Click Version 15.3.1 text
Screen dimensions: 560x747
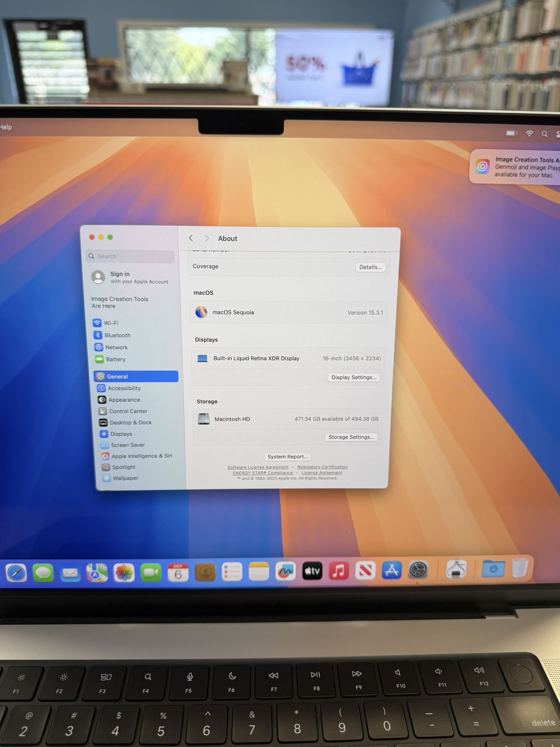[x=365, y=312]
